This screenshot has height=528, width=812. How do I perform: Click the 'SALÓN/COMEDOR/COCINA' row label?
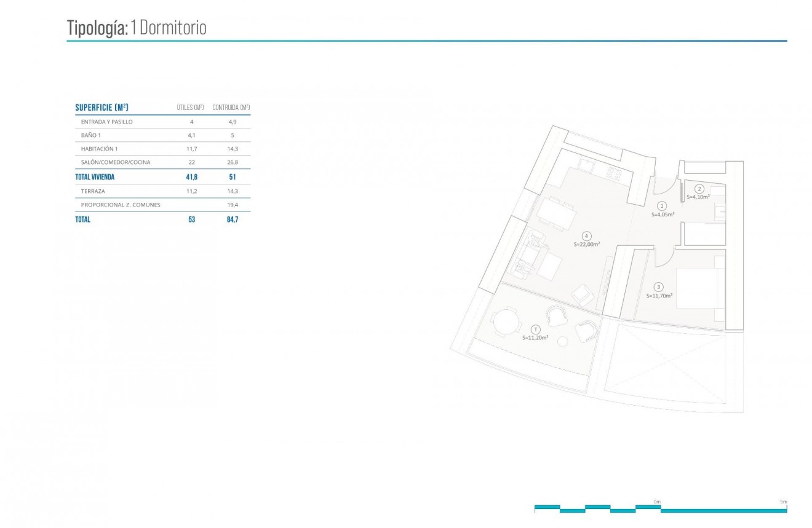(116, 163)
